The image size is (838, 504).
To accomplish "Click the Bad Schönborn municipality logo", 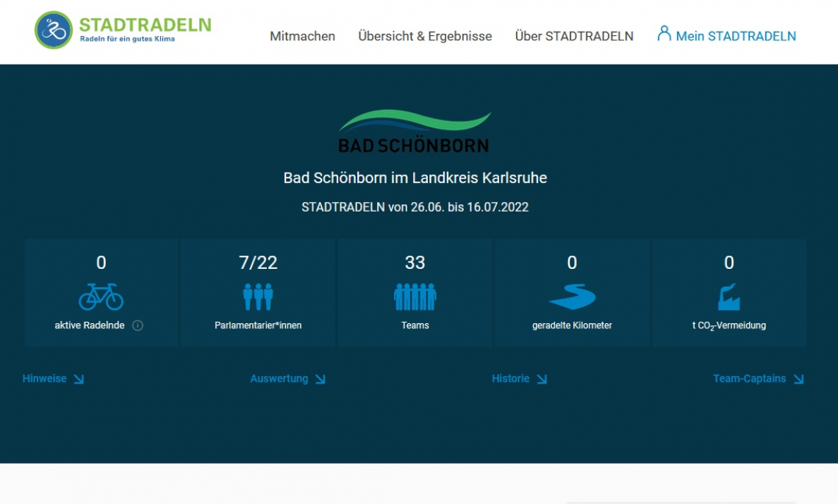I will pyautogui.click(x=414, y=132).
